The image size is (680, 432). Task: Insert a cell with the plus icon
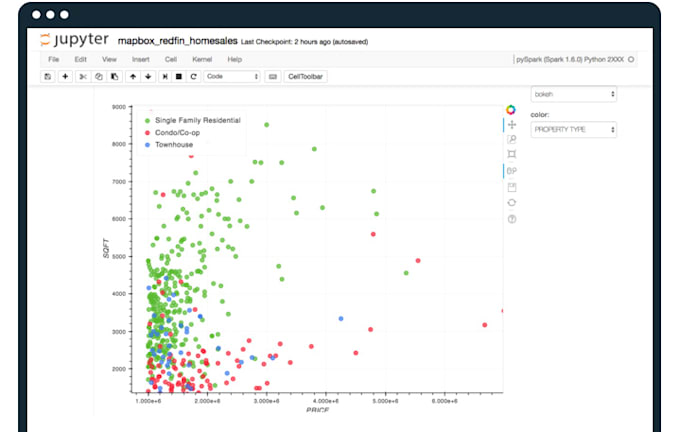(65, 76)
